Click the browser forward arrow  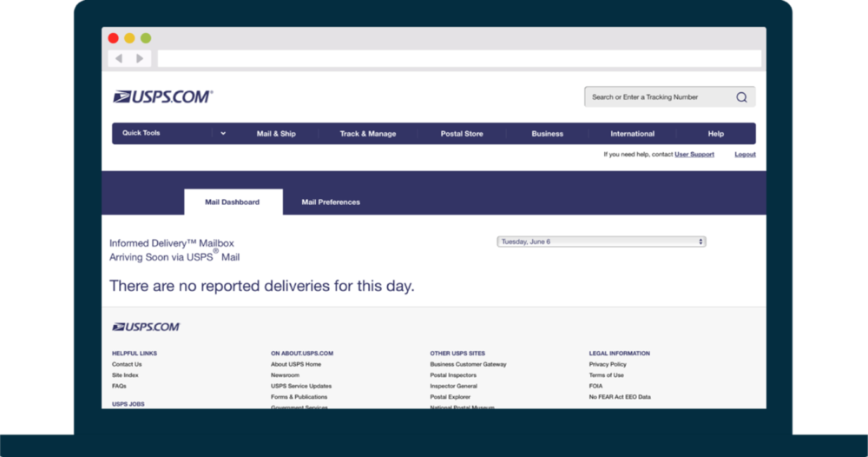click(140, 58)
